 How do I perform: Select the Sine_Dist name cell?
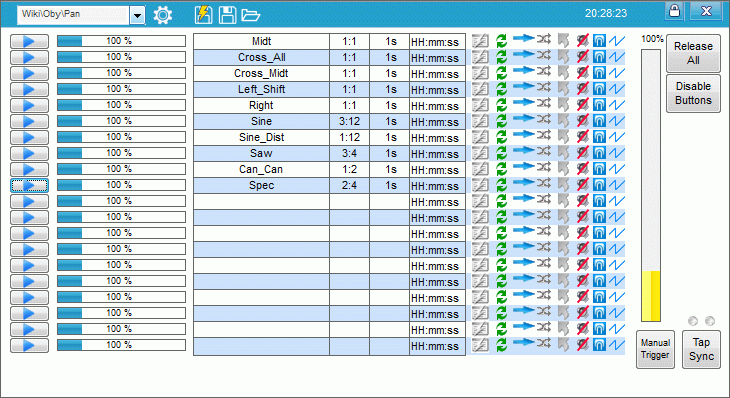261,137
